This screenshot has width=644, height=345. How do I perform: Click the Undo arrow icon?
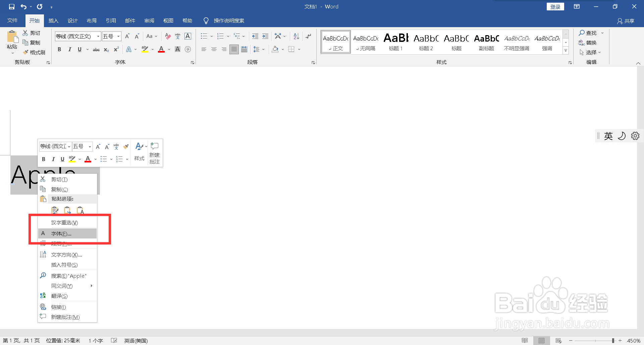(x=23, y=7)
